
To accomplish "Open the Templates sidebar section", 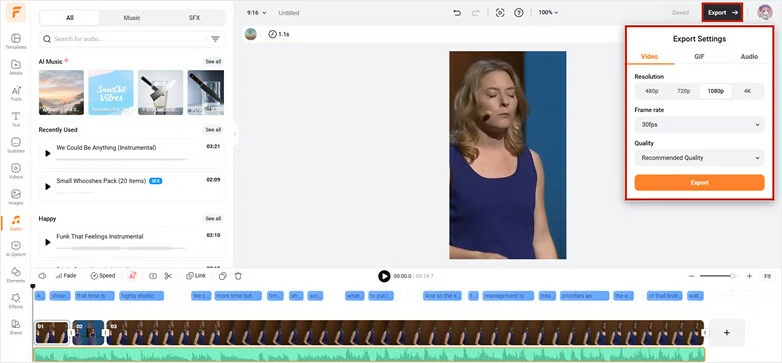I will [x=15, y=41].
